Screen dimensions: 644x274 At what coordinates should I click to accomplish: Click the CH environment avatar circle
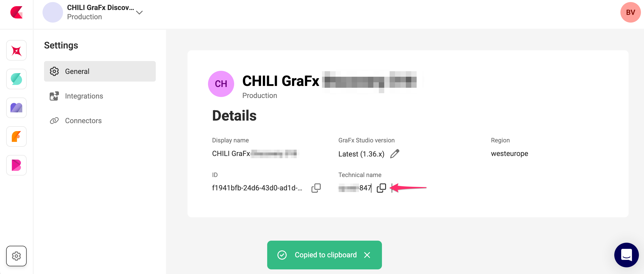click(221, 84)
